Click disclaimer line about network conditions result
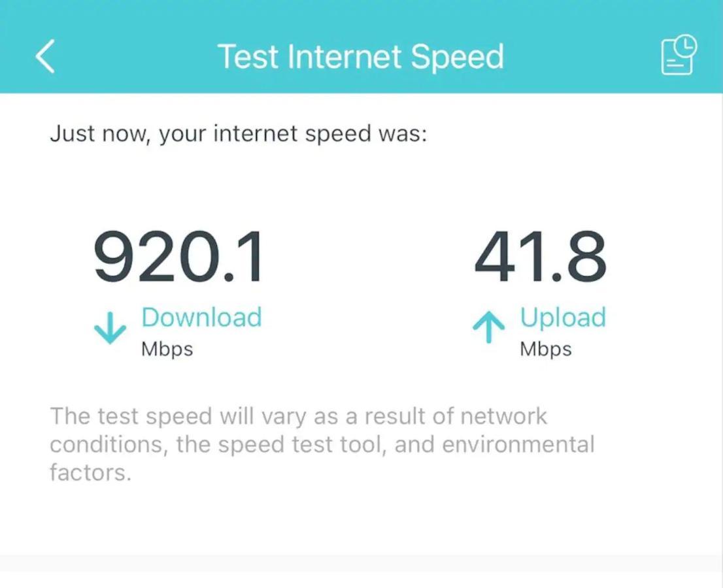This screenshot has height=588, width=723. (298, 417)
